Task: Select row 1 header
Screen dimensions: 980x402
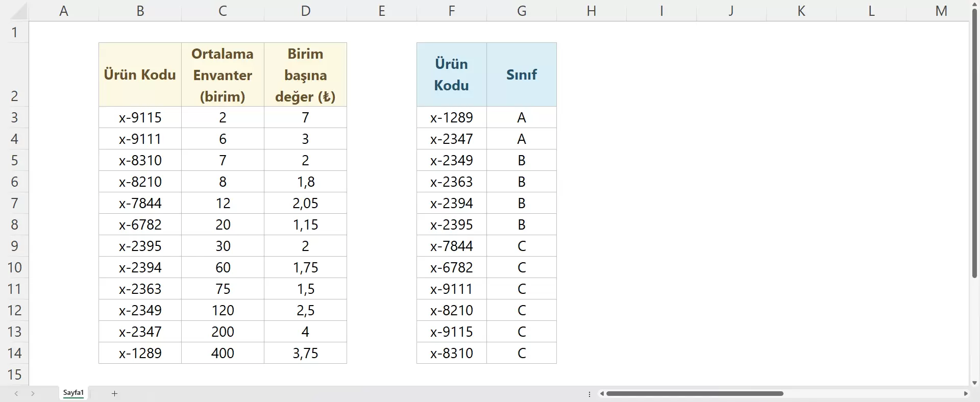Action: (x=14, y=32)
